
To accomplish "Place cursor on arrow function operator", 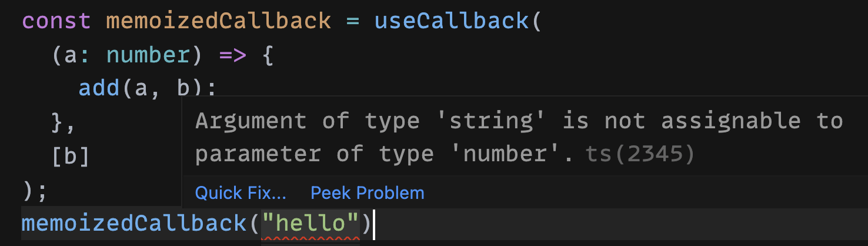I will pos(232,55).
